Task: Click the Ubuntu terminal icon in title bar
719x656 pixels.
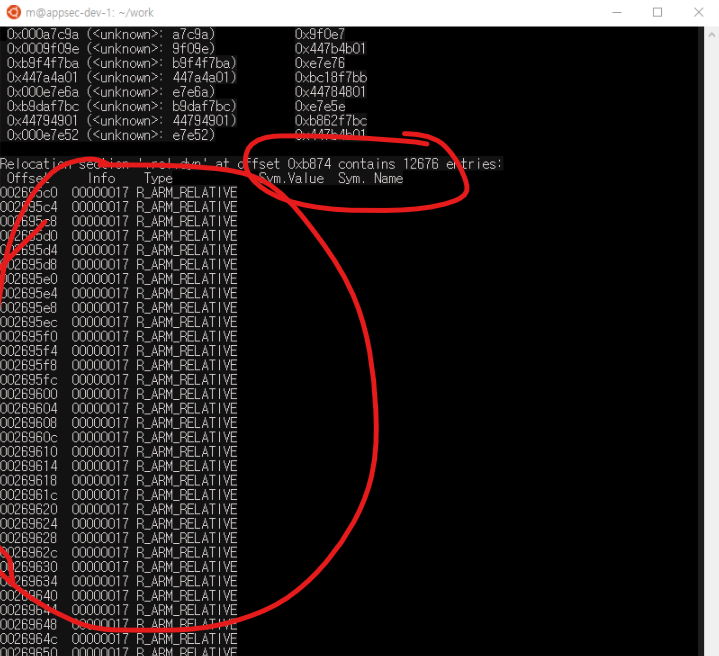Action: (13, 12)
